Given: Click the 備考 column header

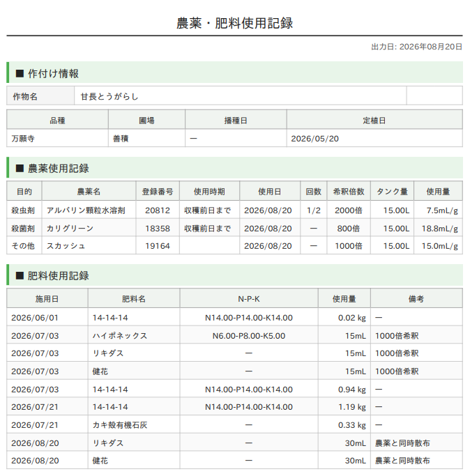Looking at the screenshot, I should pos(416,299).
